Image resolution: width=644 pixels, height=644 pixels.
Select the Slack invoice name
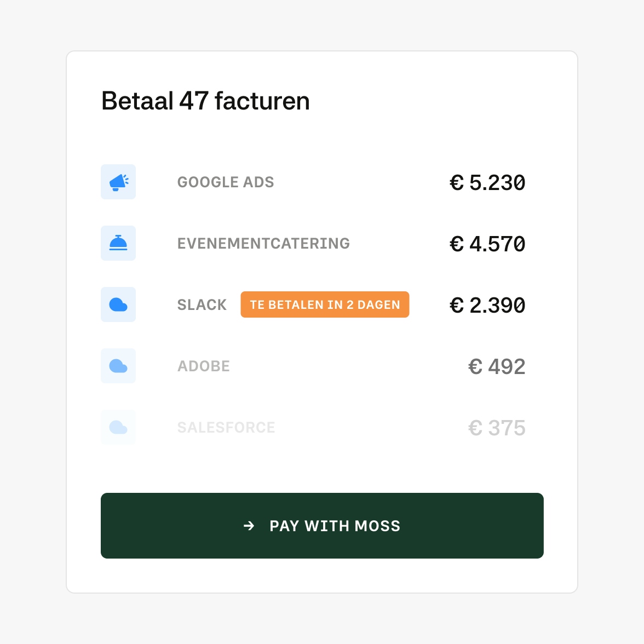tap(202, 304)
